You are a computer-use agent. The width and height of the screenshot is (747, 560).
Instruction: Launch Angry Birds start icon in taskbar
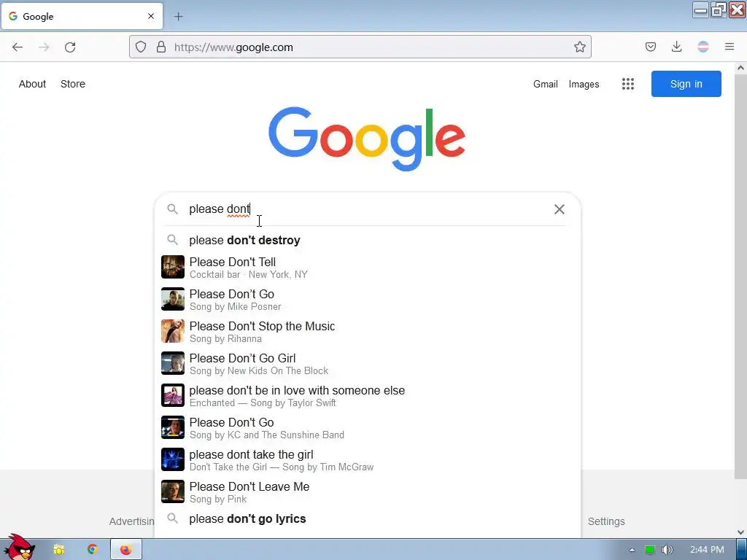19,548
